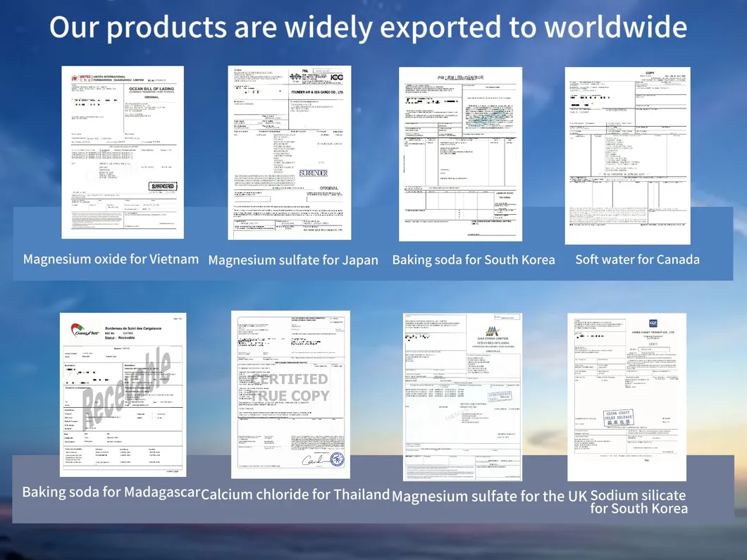Click the blue round seal near signature
This screenshot has height=560, width=747.
338,459
